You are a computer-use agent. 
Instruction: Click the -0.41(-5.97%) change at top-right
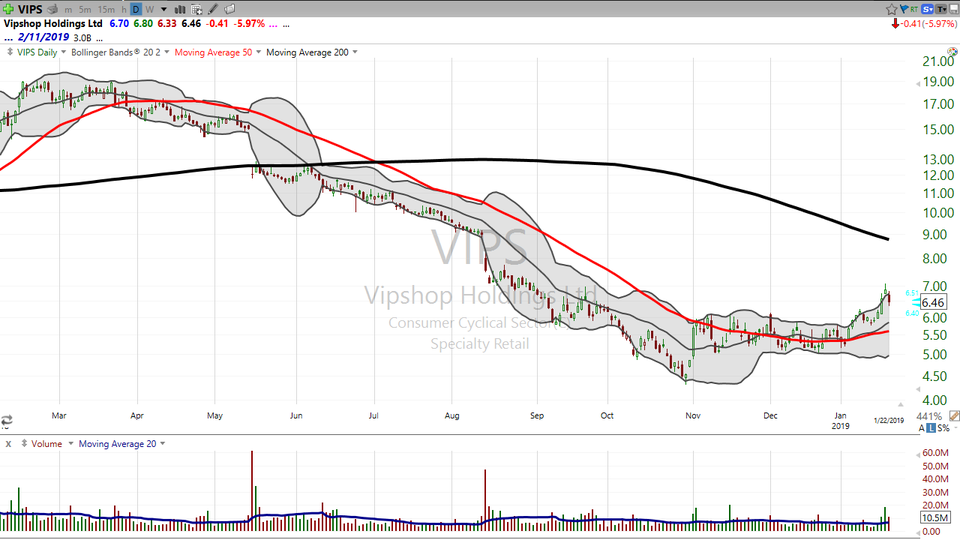[x=929, y=24]
